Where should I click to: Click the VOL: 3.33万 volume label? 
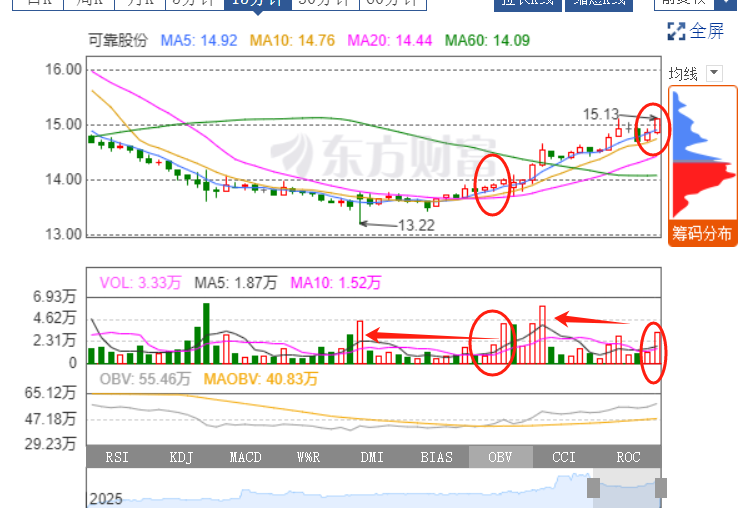141,283
